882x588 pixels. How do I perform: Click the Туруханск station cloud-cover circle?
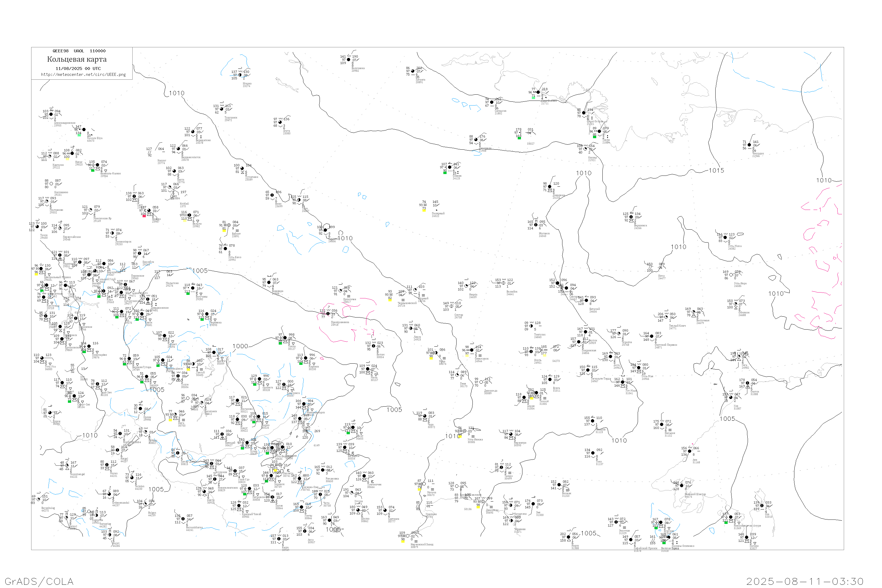(222, 109)
